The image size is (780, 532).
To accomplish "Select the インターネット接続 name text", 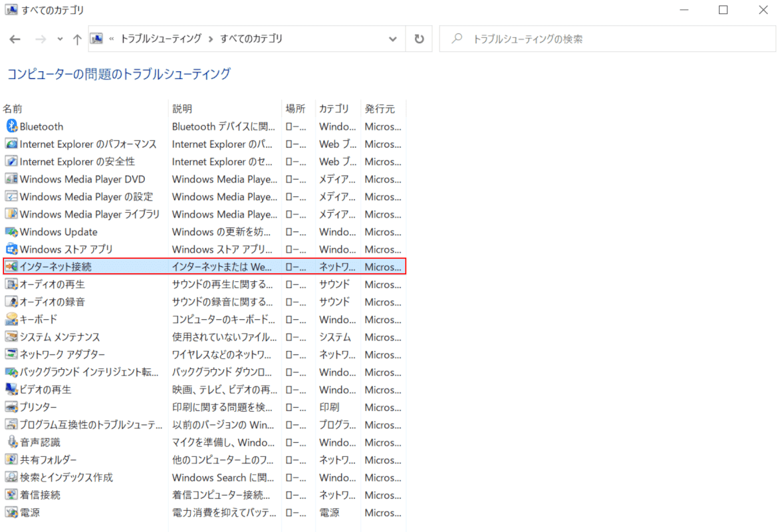I will [56, 267].
